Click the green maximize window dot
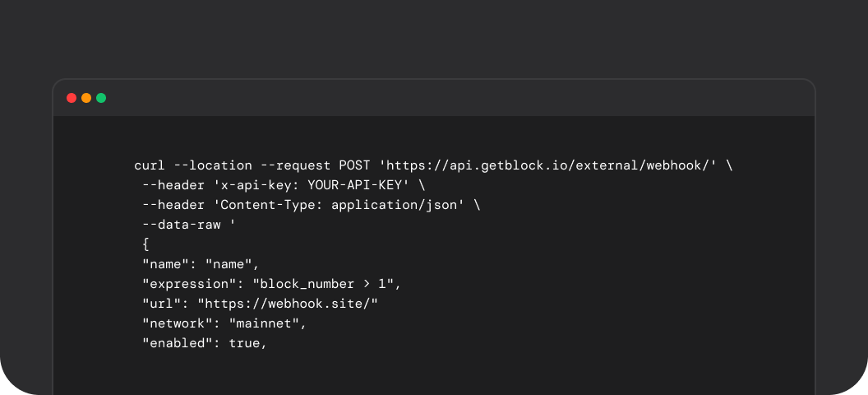Image resolution: width=868 pixels, height=395 pixels. pos(101,98)
